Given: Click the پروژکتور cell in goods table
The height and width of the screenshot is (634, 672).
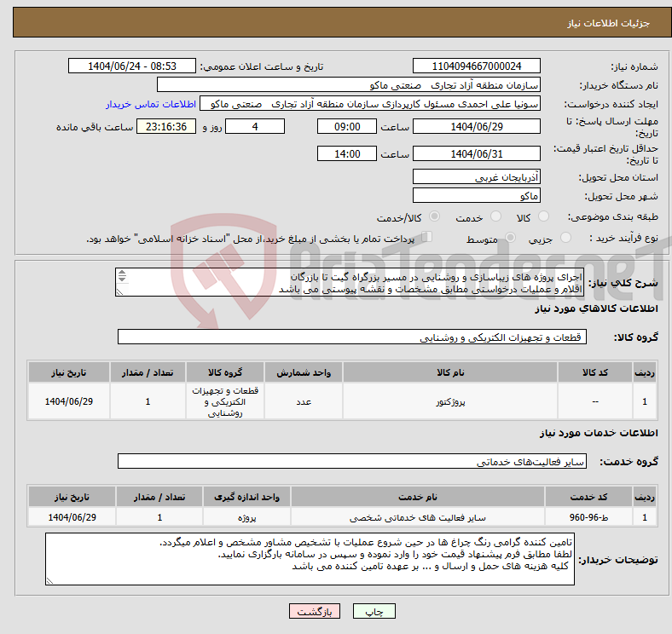Looking at the screenshot, I should [x=450, y=401].
